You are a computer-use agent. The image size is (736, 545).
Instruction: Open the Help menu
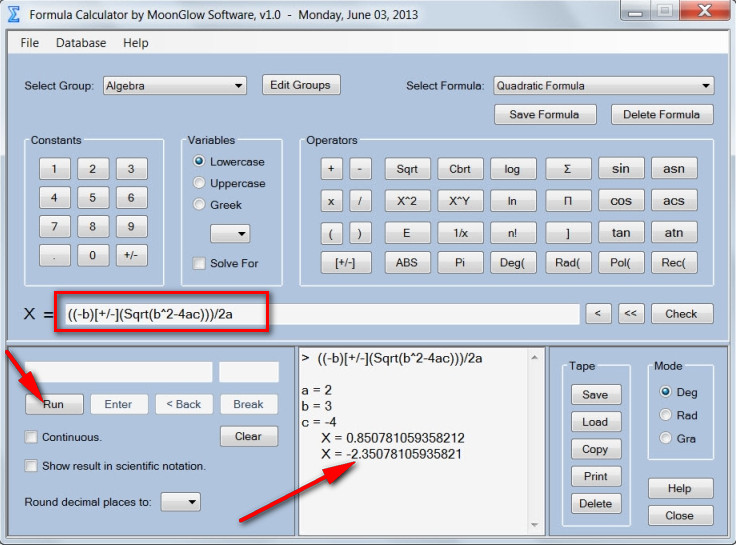[x=136, y=43]
